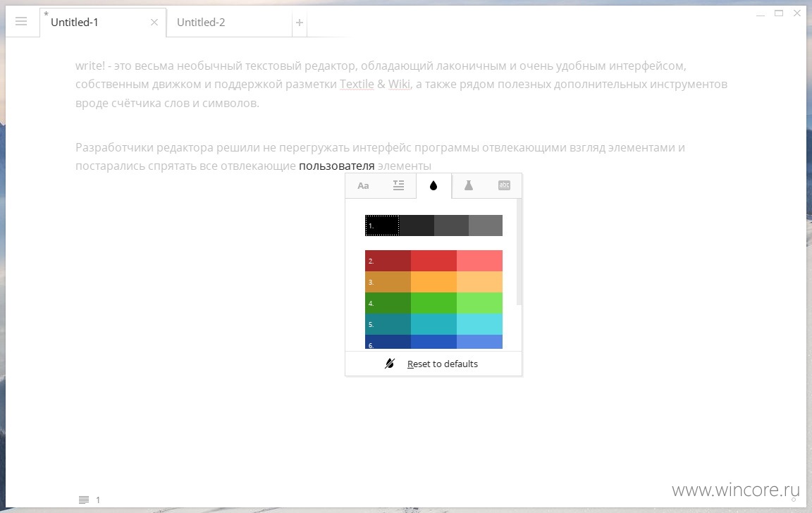Image resolution: width=812 pixels, height=513 pixels.
Task: Click the color palette scrollbar
Action: pyautogui.click(x=519, y=252)
